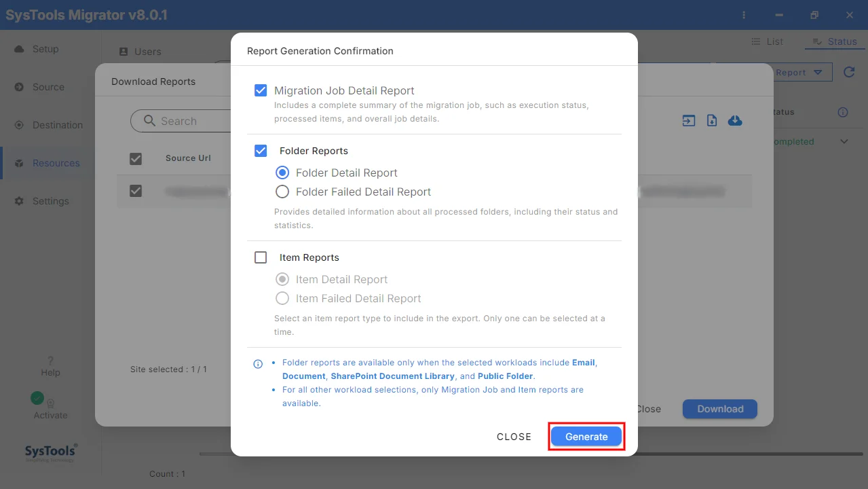
Task: Click the file download icon in Download Reports
Action: (712, 121)
